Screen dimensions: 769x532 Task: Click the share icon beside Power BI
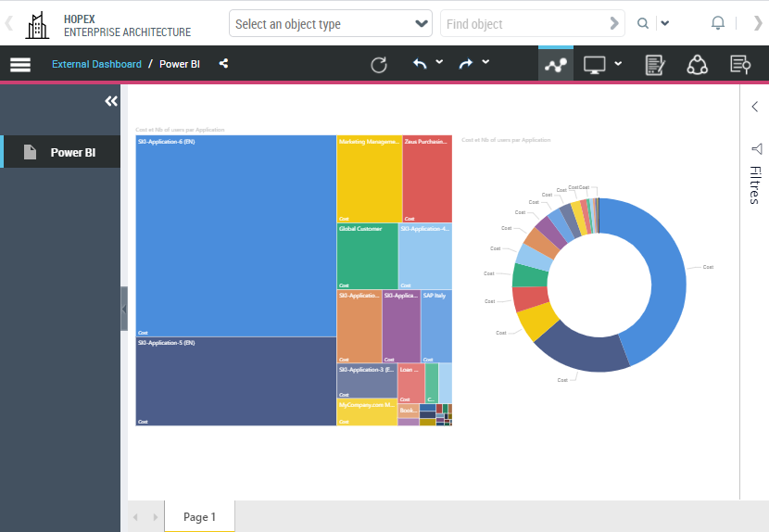(223, 64)
